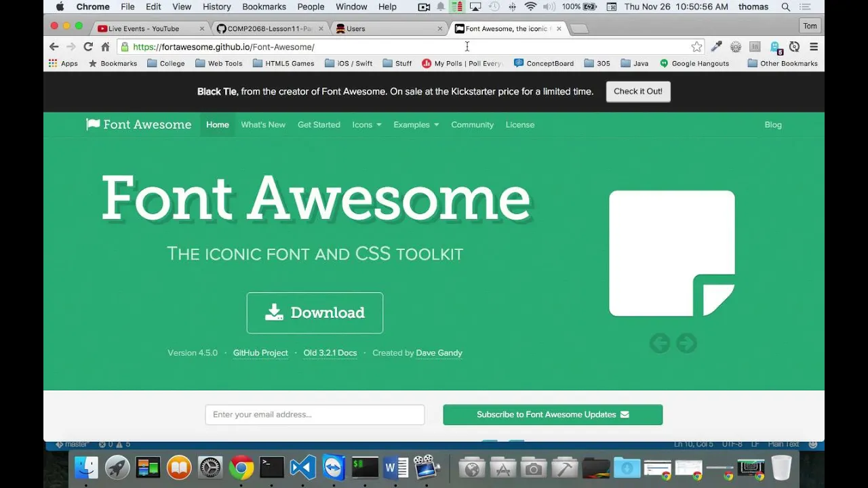Open the Old 3.2.1 Docs link
This screenshot has height=488, width=868.
pos(330,352)
